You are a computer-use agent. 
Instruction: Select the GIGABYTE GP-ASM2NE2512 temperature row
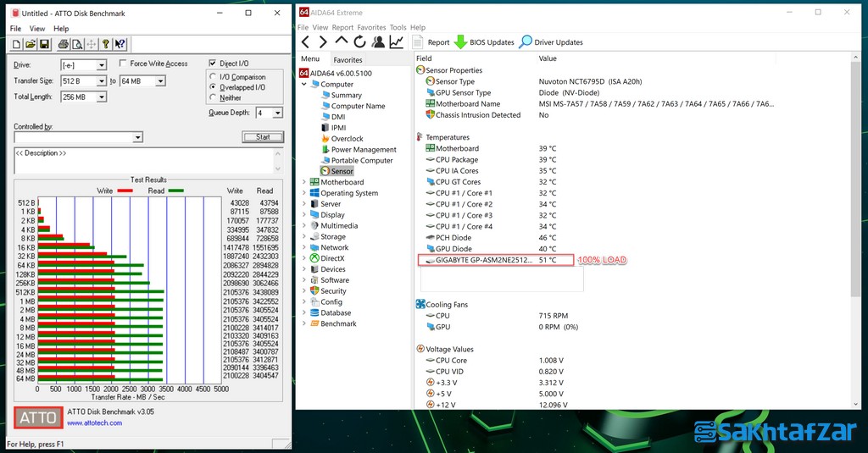495,260
